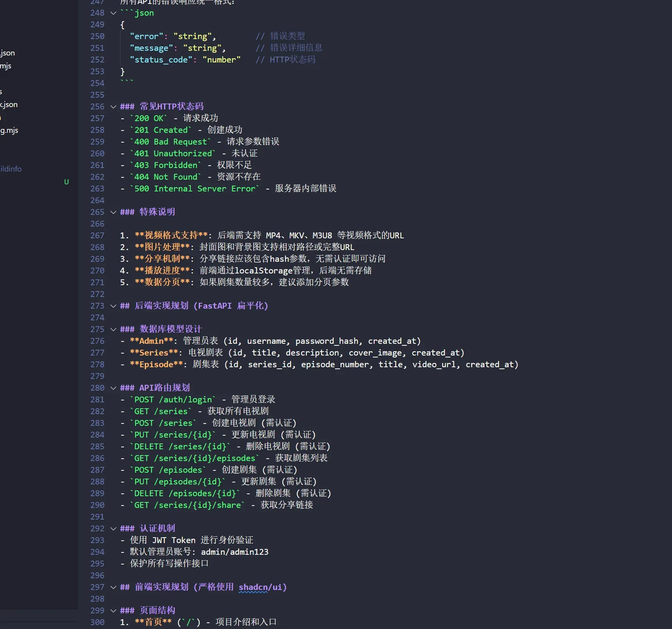Click the underlined shadcn/ui text
The height and width of the screenshot is (629, 672).
point(260,587)
